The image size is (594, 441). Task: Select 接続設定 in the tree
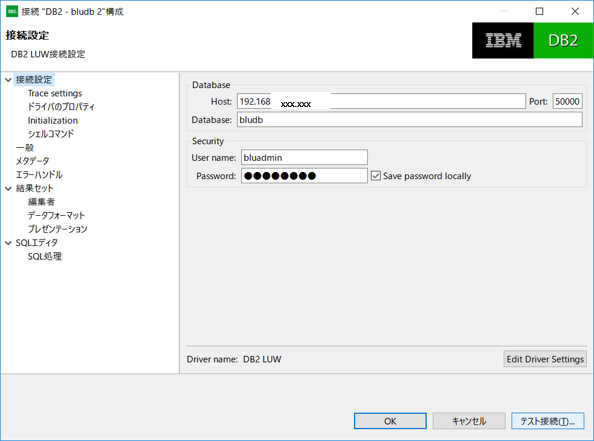click(x=34, y=80)
